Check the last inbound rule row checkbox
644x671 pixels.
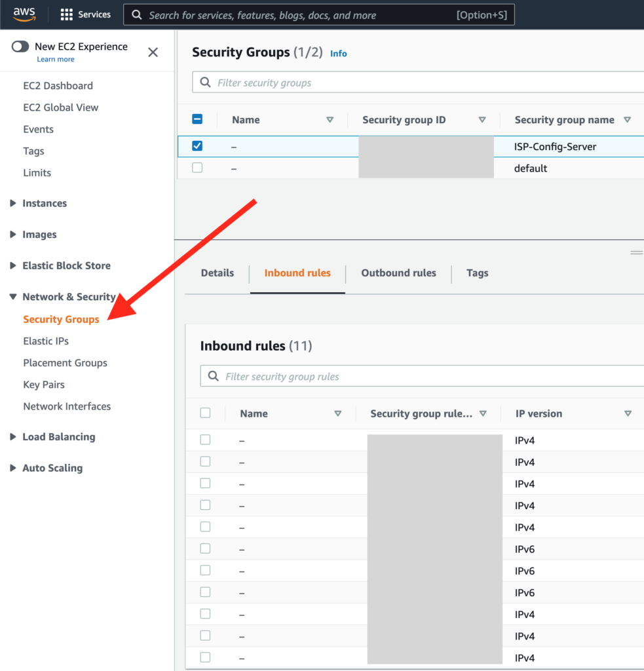(206, 657)
